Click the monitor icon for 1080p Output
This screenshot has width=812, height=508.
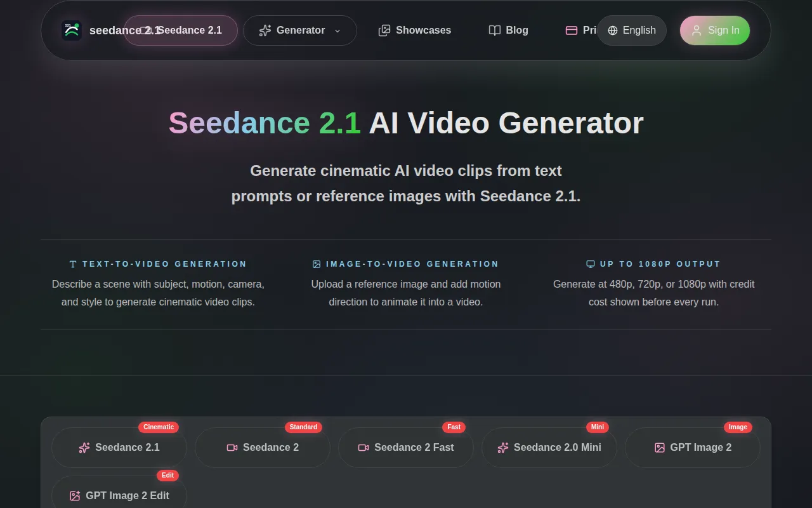point(591,264)
